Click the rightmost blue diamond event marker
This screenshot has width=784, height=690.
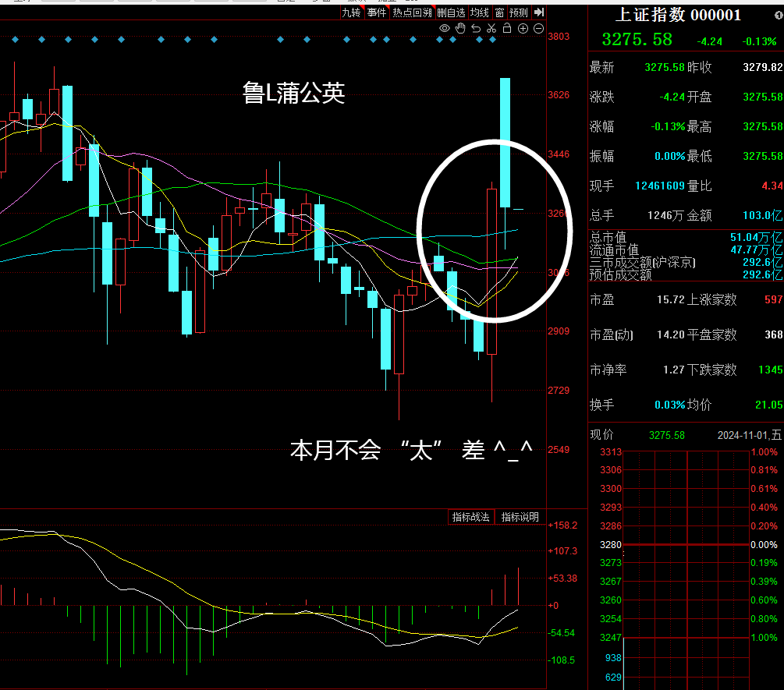pyautogui.click(x=492, y=40)
